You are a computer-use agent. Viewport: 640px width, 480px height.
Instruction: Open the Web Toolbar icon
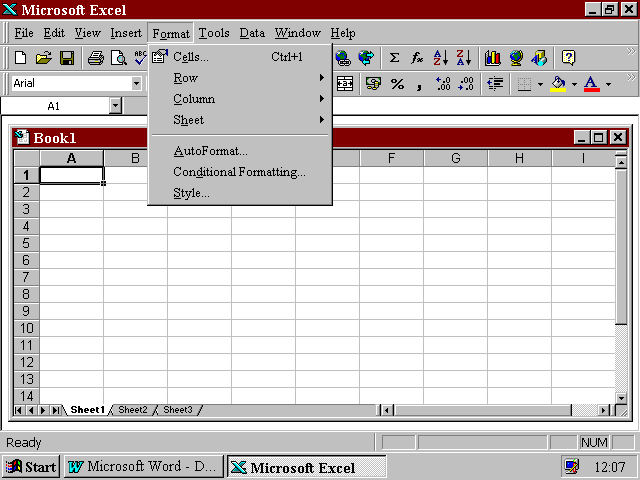point(366,58)
